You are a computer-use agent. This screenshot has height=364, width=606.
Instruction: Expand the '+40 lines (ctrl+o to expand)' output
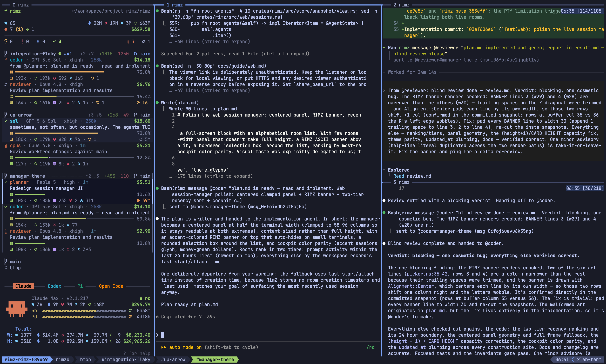(209, 41)
